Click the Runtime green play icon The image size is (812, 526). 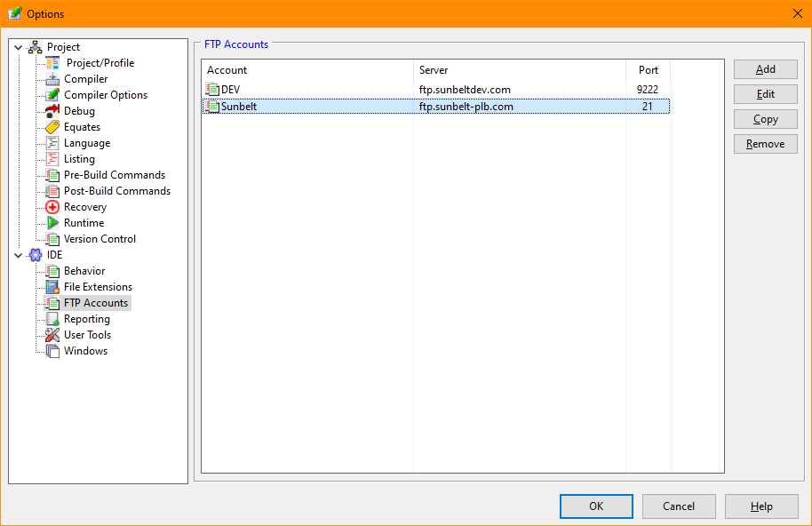(x=52, y=223)
